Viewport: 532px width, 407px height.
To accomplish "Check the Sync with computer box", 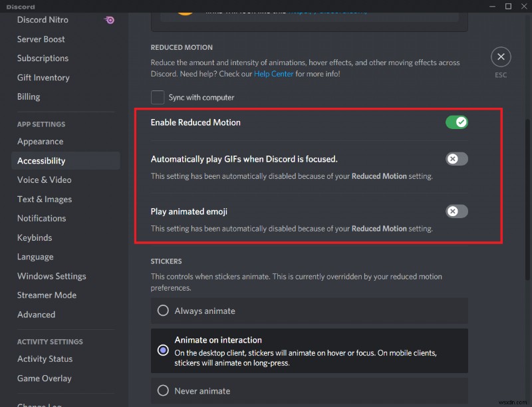I will pyautogui.click(x=158, y=97).
